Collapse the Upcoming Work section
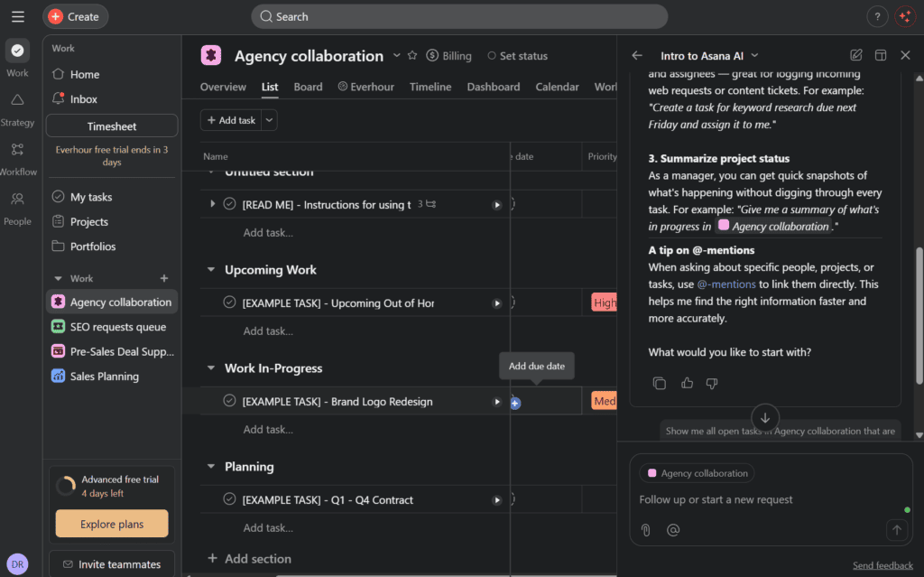Viewport: 924px width, 577px height. (211, 270)
